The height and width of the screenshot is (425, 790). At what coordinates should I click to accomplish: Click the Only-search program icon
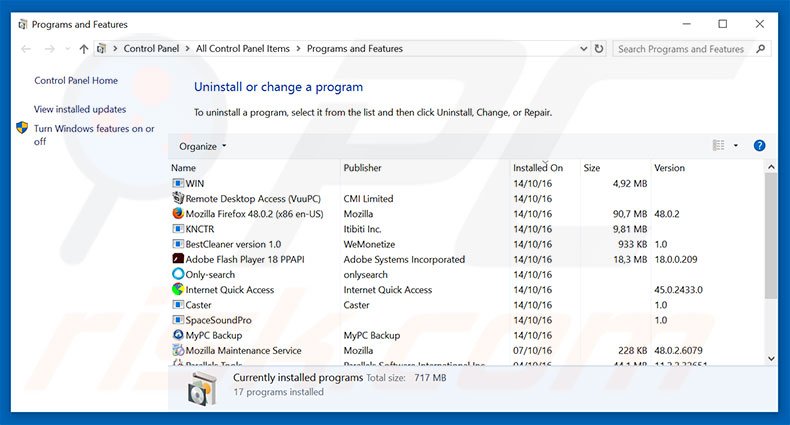pyautogui.click(x=178, y=274)
